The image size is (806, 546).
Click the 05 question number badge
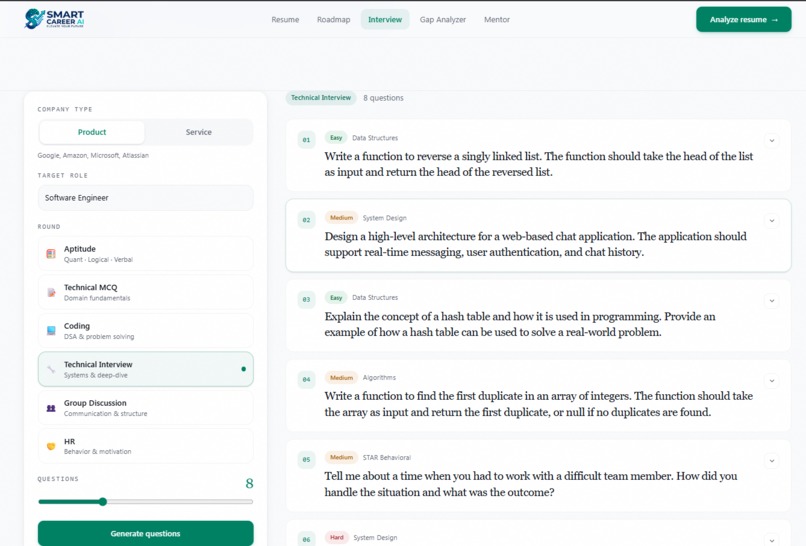(306, 460)
